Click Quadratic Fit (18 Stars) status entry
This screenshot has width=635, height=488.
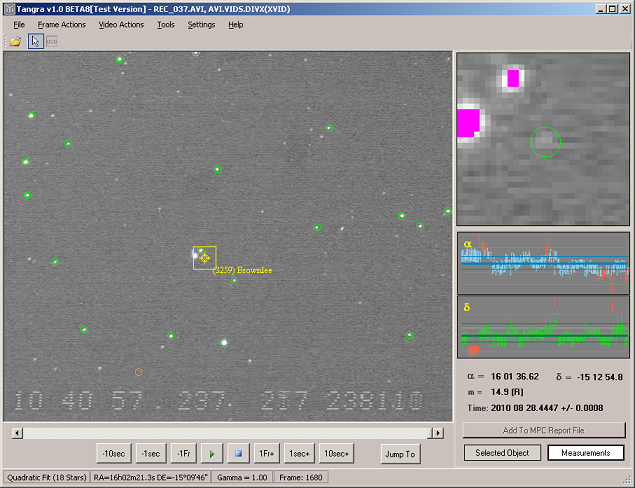[x=47, y=477]
